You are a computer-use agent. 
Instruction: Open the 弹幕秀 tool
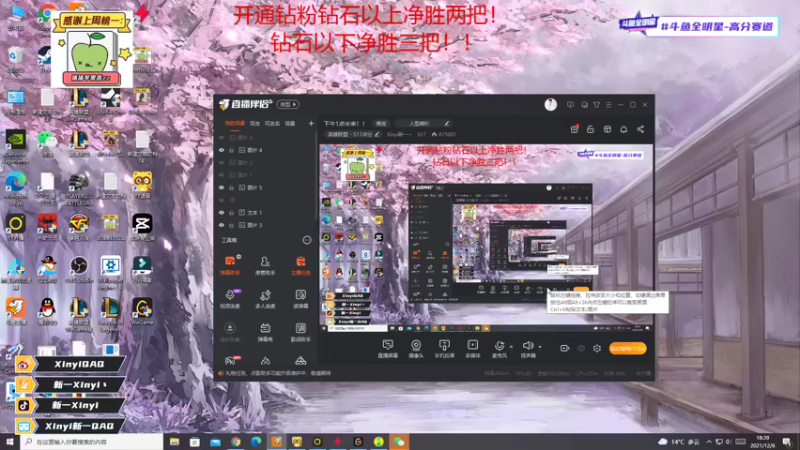[265, 332]
